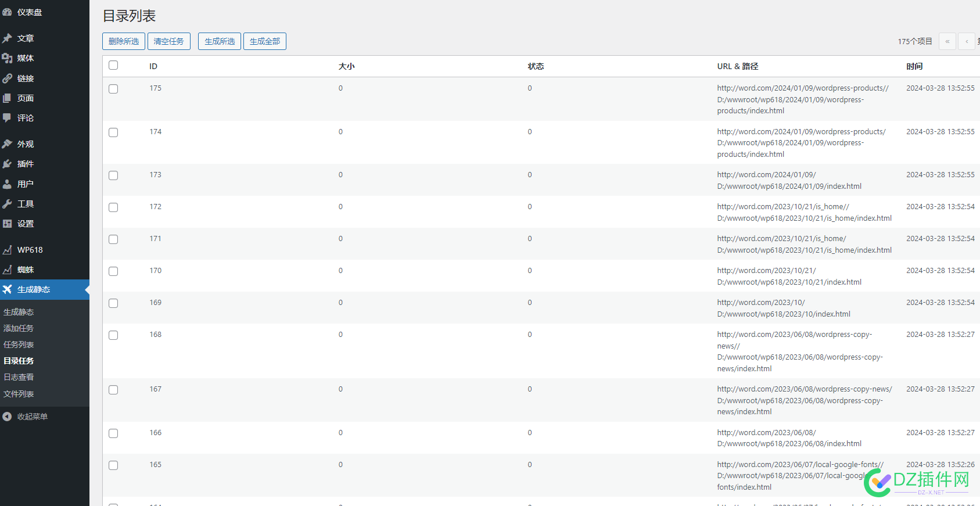Click URL http://word.com/2024/01/09/ in row 173
The image size is (980, 506).
[766, 175]
